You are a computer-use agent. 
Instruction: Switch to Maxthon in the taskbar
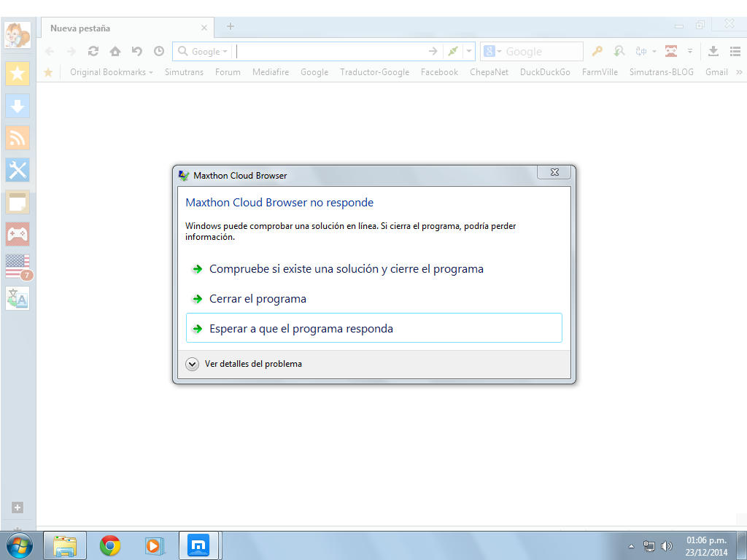(198, 545)
